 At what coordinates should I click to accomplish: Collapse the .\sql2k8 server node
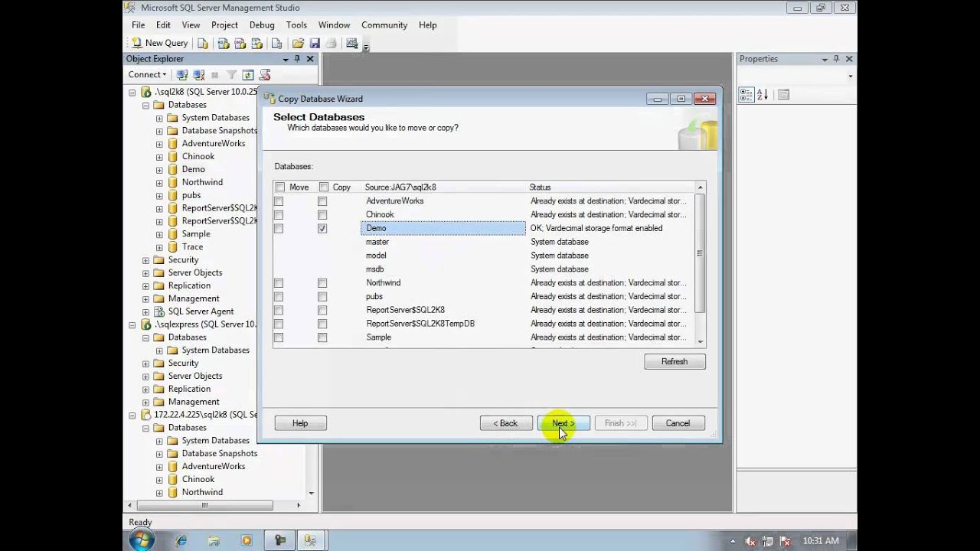[x=132, y=92]
